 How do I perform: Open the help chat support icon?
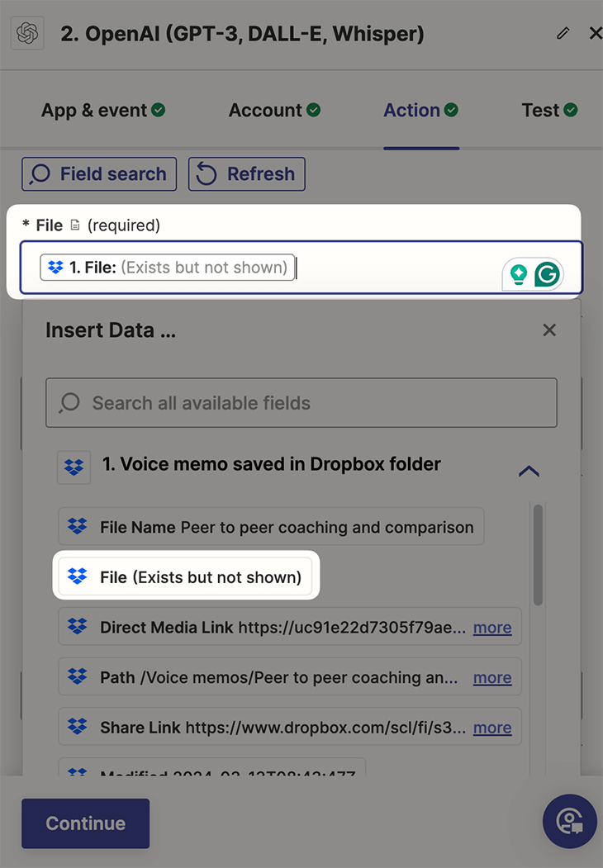pos(570,821)
